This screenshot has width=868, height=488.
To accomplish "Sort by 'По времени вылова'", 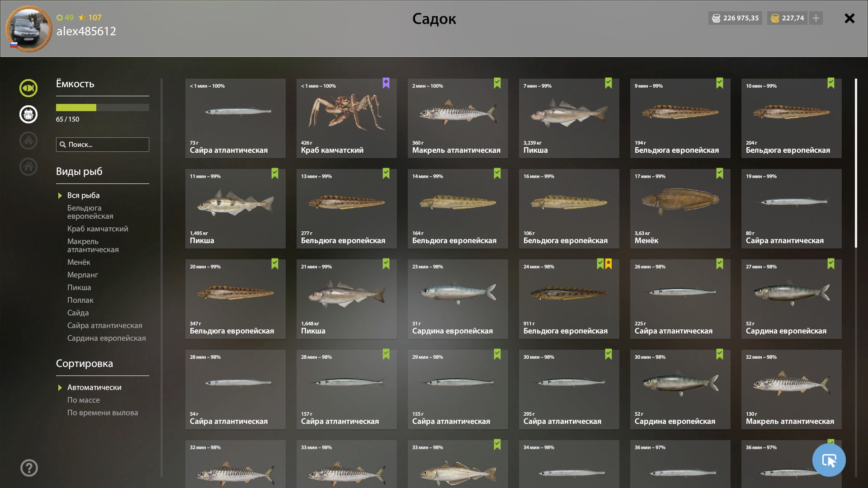I will [x=103, y=413].
